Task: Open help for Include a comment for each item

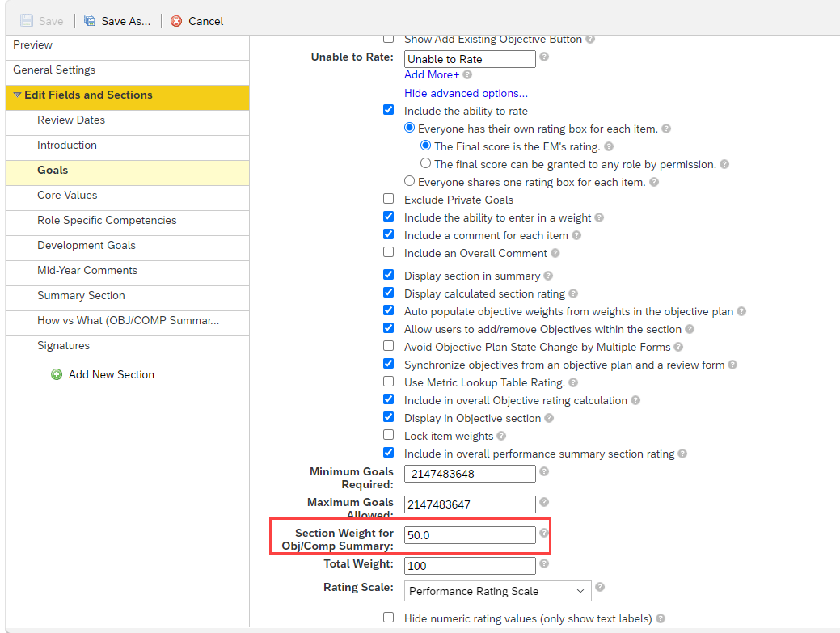Action: 576,235
